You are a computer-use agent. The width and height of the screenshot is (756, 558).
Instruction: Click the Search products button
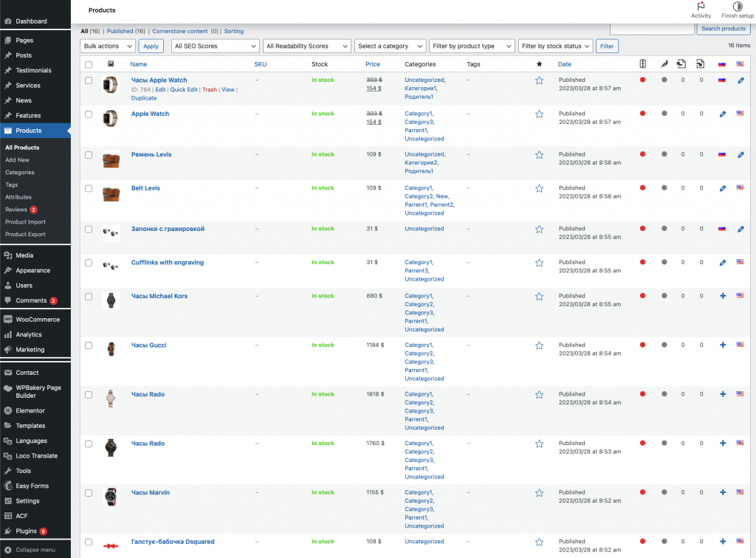click(x=724, y=29)
